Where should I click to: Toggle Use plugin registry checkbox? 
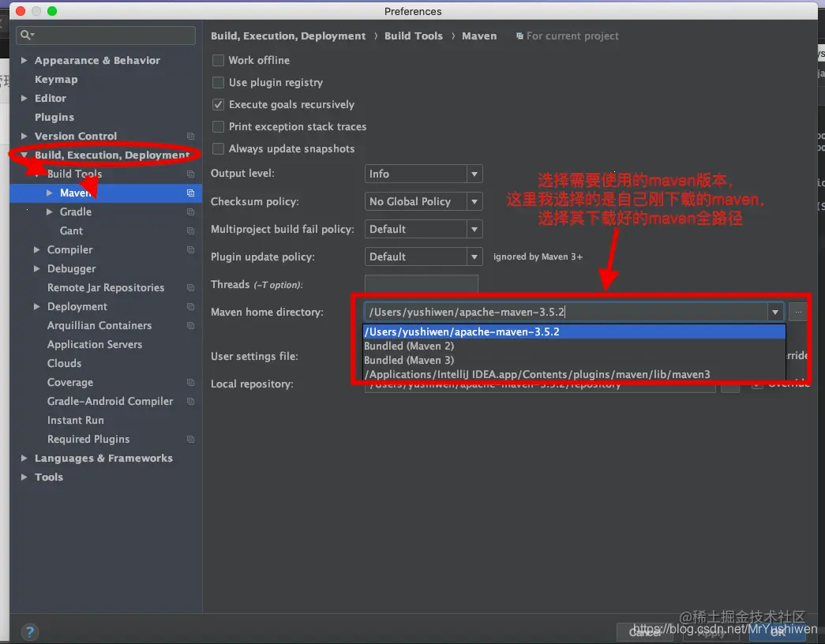[x=218, y=83]
